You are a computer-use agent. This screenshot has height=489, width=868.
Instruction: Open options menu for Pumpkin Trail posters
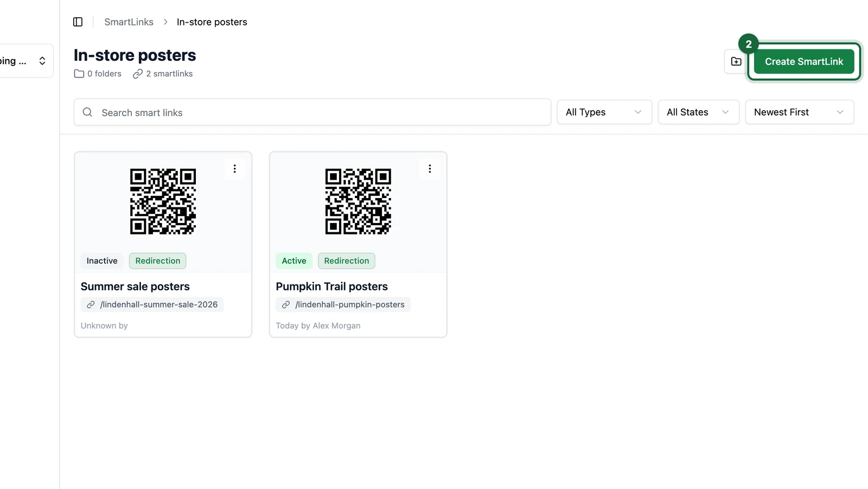[x=430, y=169]
